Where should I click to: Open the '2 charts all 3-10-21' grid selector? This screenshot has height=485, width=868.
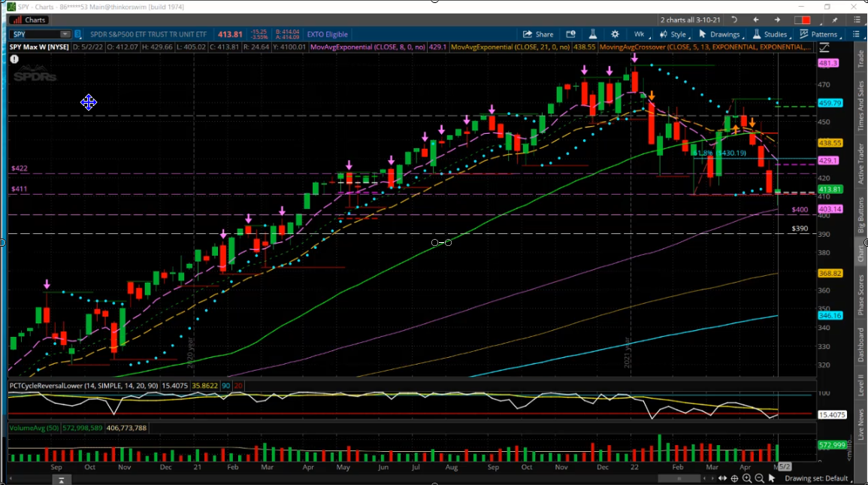[691, 20]
